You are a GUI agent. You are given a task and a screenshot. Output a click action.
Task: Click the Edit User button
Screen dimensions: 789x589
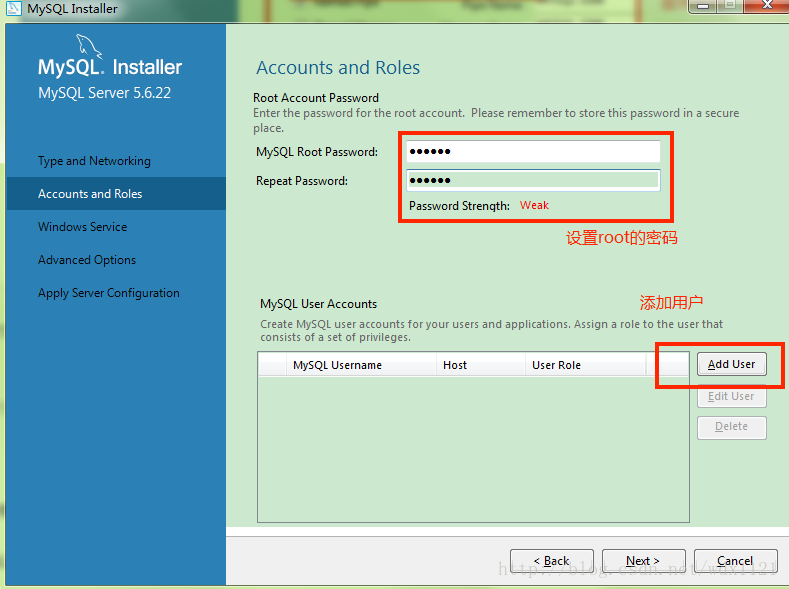coord(732,396)
